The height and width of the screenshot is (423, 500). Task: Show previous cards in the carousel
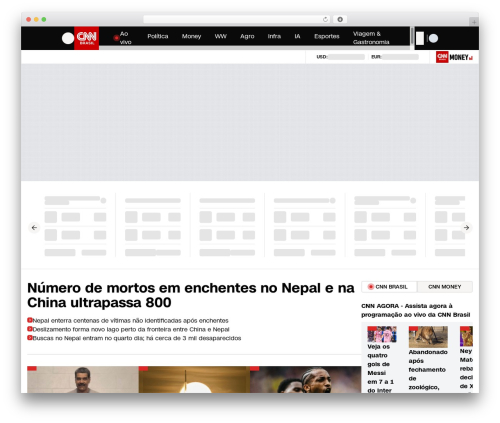(x=34, y=228)
